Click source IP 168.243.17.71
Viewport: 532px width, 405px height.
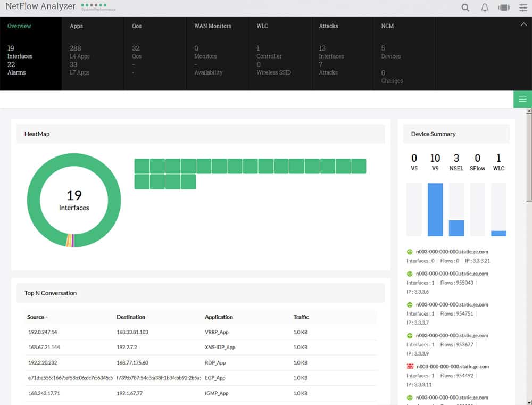44,393
